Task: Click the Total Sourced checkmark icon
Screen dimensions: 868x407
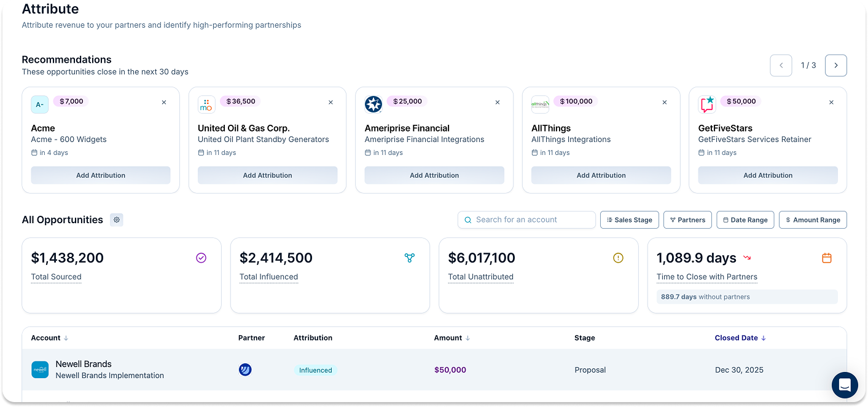Action: coord(201,258)
